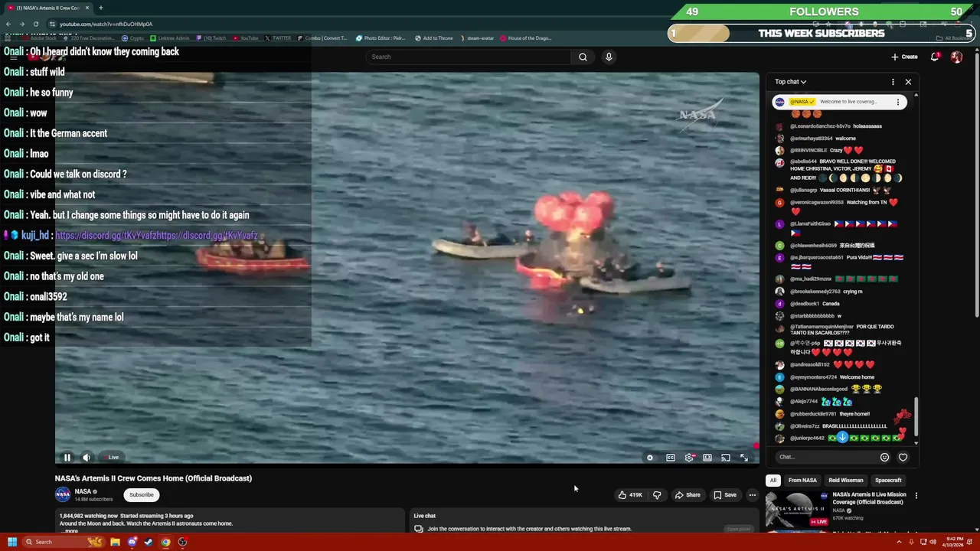Open more actions menu beside Save

[752, 495]
